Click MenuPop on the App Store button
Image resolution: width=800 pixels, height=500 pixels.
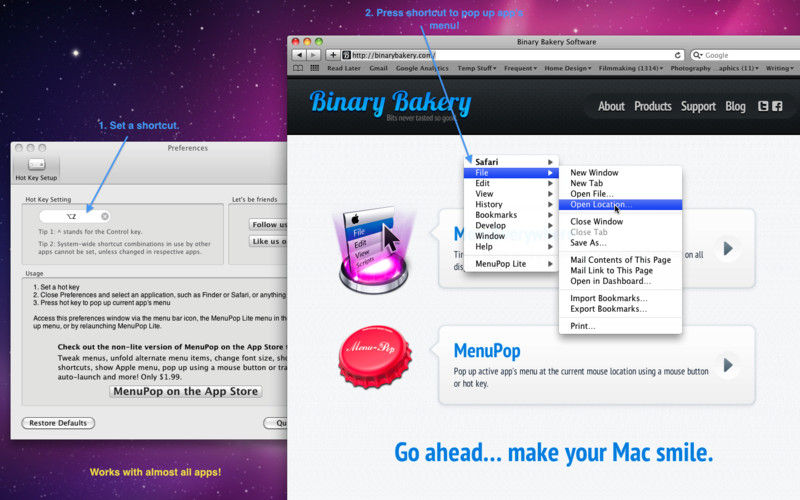pos(186,391)
